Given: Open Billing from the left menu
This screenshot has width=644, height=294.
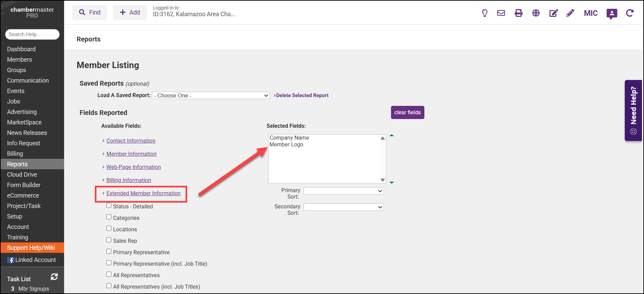Looking at the screenshot, I should coord(15,154).
